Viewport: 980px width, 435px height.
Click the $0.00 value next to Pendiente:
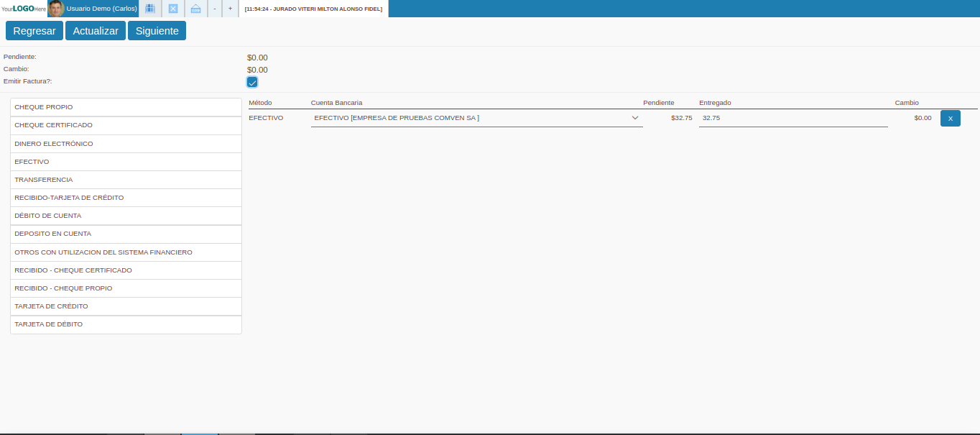(x=257, y=58)
